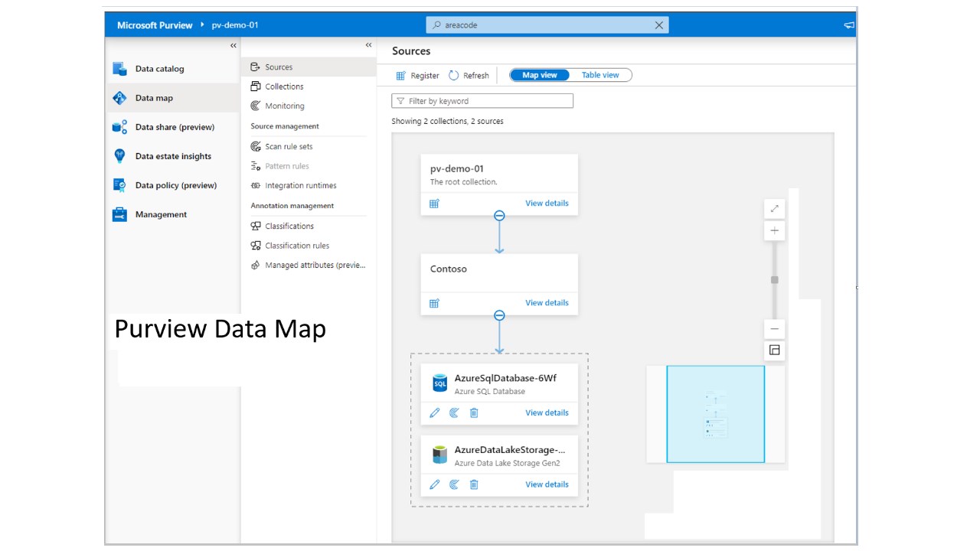Toggle the minimap panel button
Screen dimensions: 980x551
pos(774,350)
